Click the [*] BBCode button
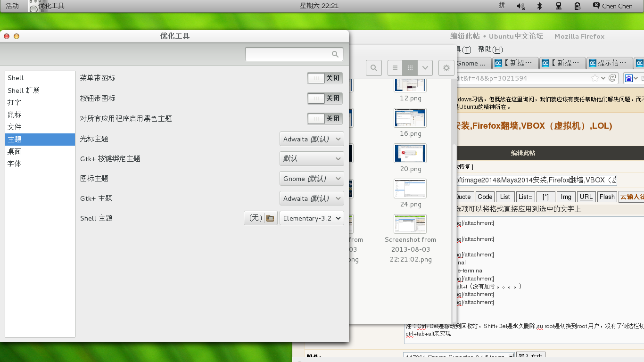Viewport: 644px width, 362px height. click(545, 197)
